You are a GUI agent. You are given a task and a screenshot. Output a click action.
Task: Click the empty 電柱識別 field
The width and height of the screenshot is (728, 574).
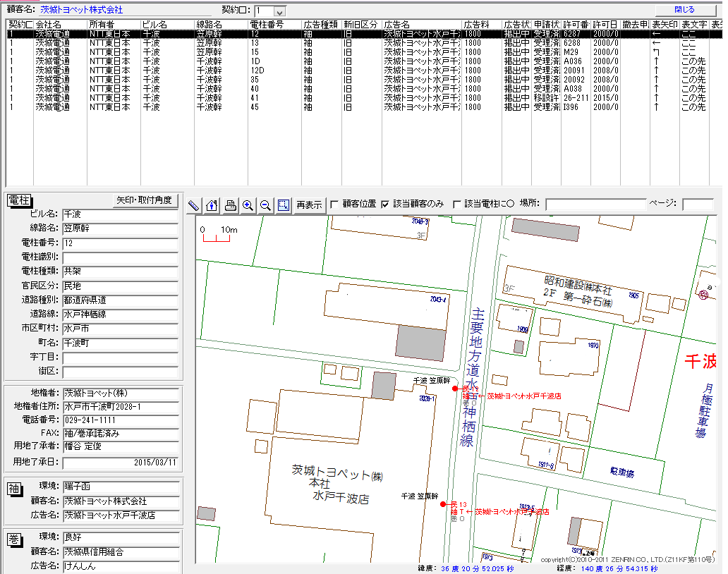(120, 257)
